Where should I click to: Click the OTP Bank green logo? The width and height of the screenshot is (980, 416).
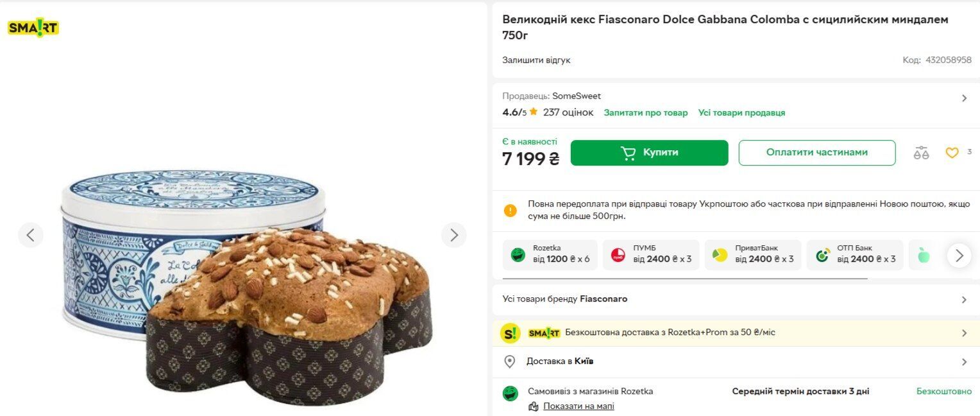pyautogui.click(x=822, y=255)
